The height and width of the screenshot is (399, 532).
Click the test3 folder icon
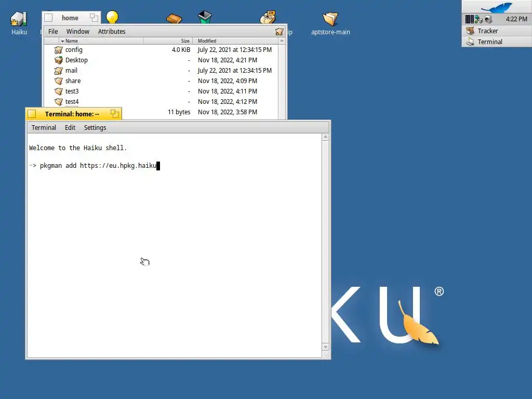(58, 91)
